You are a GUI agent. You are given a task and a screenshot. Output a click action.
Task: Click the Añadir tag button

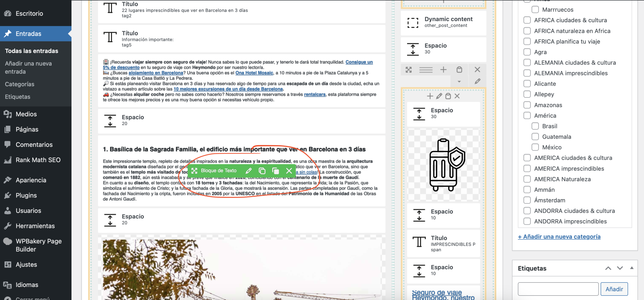tap(614, 289)
